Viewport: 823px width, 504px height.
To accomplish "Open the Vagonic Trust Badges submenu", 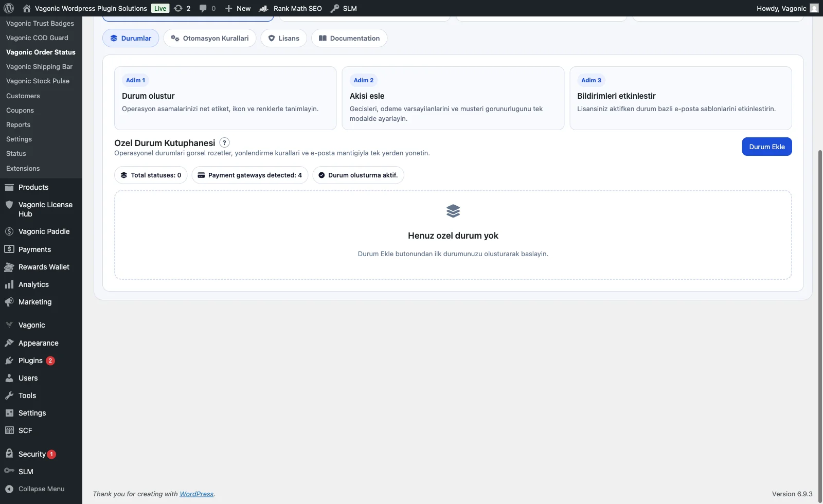I will (x=40, y=23).
